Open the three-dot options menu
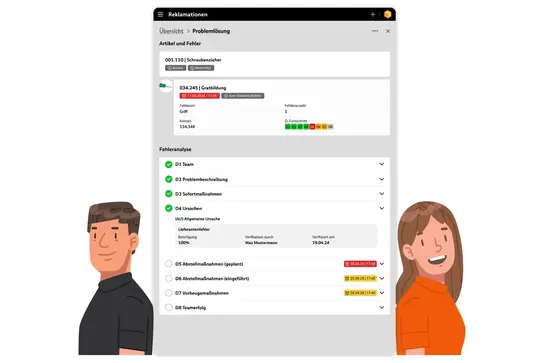The image size is (544, 363). coord(375,31)
